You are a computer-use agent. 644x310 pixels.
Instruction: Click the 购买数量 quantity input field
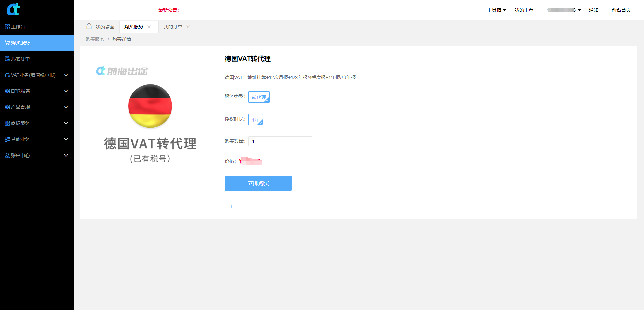click(x=280, y=141)
